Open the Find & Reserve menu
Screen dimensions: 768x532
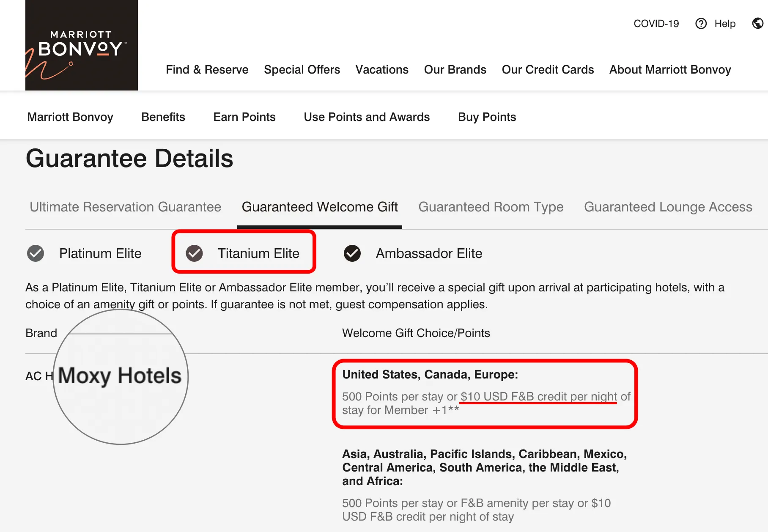coord(207,70)
